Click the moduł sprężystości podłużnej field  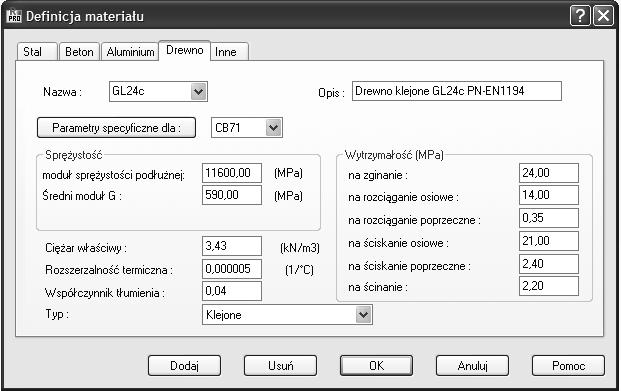tap(232, 173)
